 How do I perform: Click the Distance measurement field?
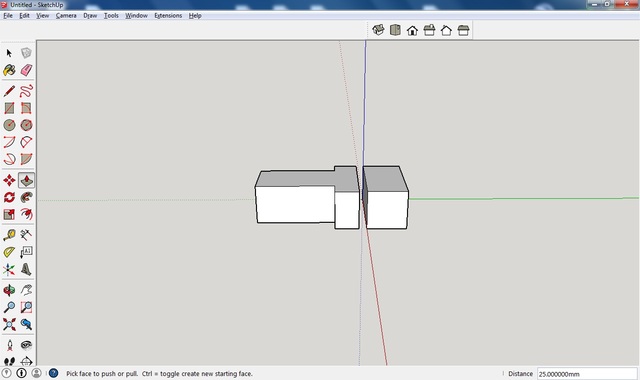click(587, 373)
